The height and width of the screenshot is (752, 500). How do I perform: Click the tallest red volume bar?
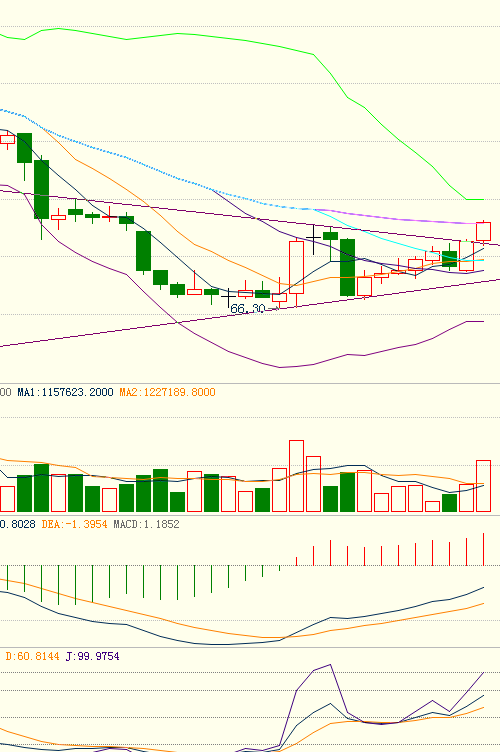tap(296, 476)
